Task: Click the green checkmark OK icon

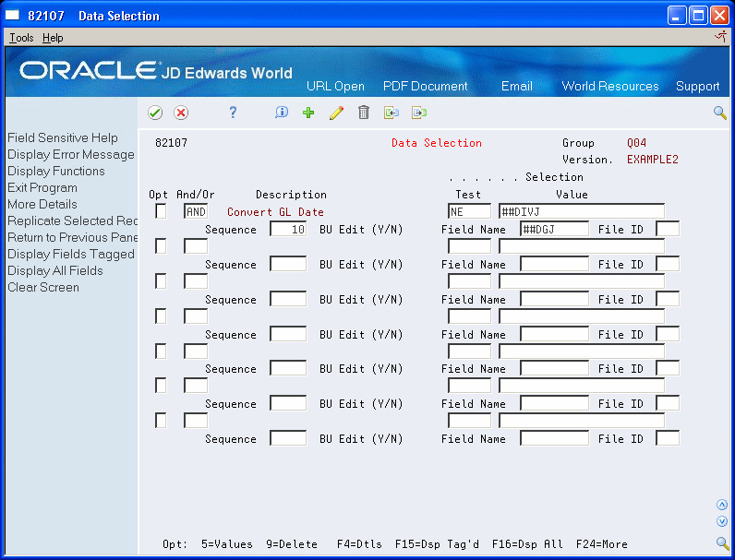Action: (155, 113)
